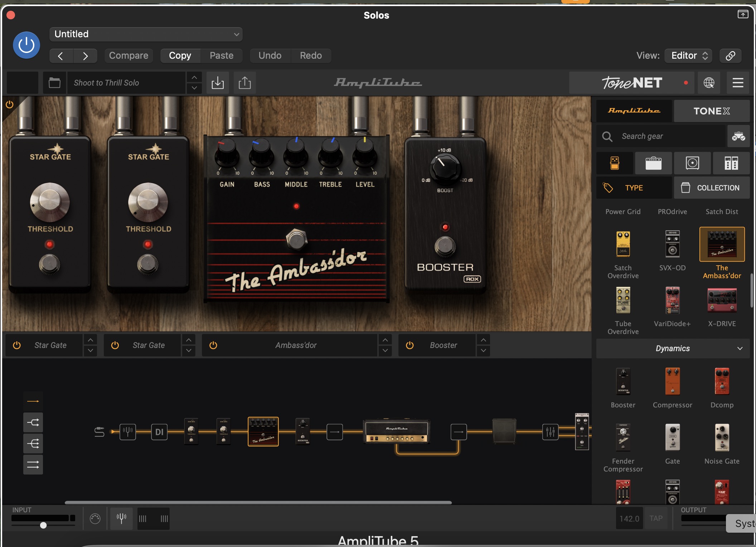This screenshot has width=756, height=547.
Task: Click the export preset share icon
Action: coord(245,83)
